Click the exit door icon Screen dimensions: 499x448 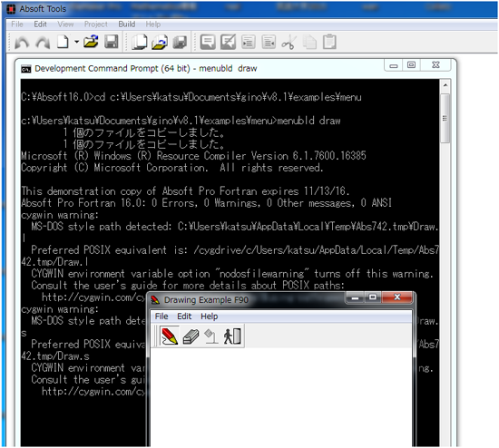[232, 336]
